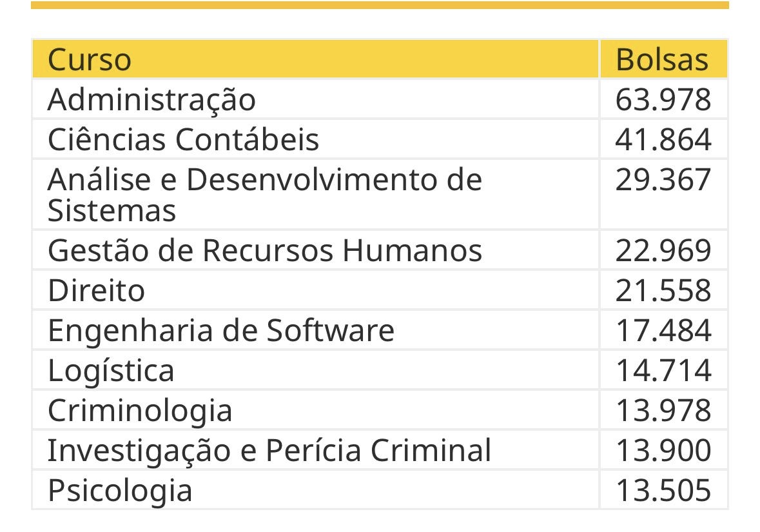Select the Criminologia course cell

click(x=140, y=411)
